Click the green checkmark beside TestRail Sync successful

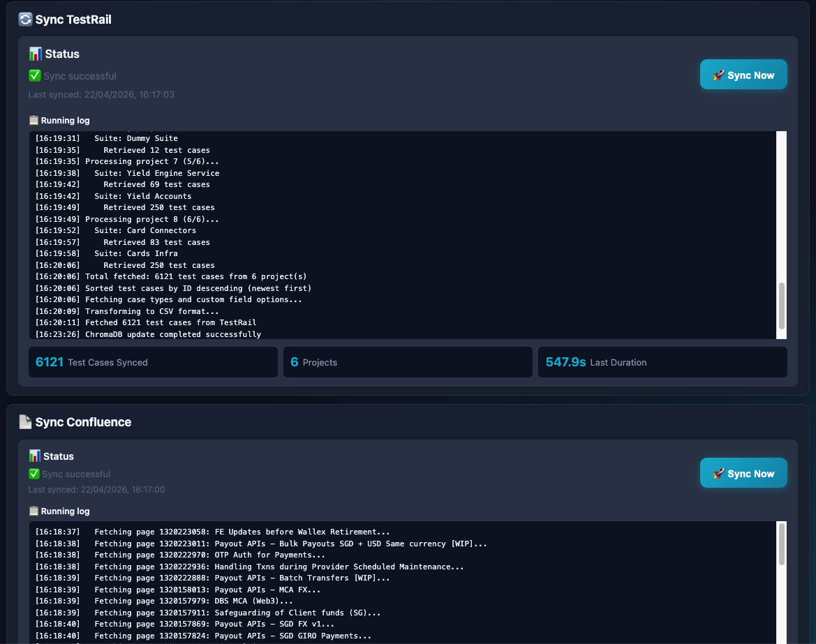(x=34, y=76)
